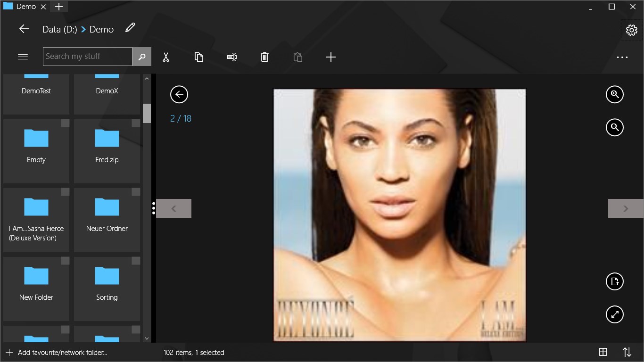Toggle the grid view layout
The width and height of the screenshot is (644, 362).
603,352
